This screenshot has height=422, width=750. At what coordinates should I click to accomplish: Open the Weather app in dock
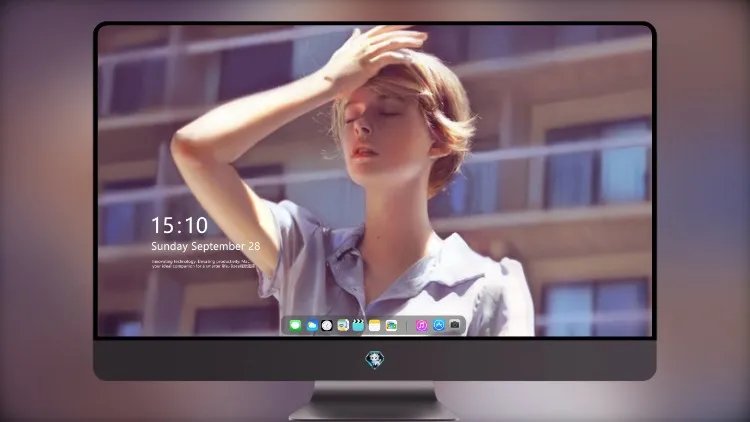pyautogui.click(x=311, y=326)
